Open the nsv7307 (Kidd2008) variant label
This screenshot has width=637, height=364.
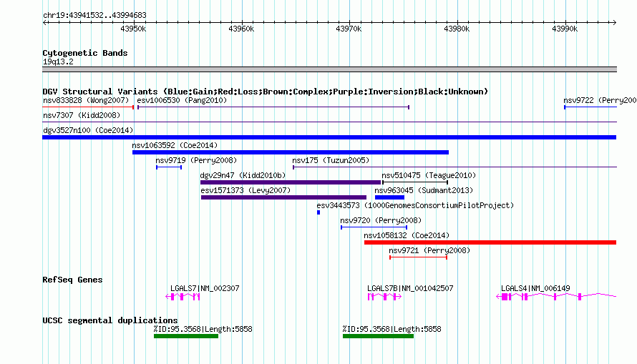(82, 115)
